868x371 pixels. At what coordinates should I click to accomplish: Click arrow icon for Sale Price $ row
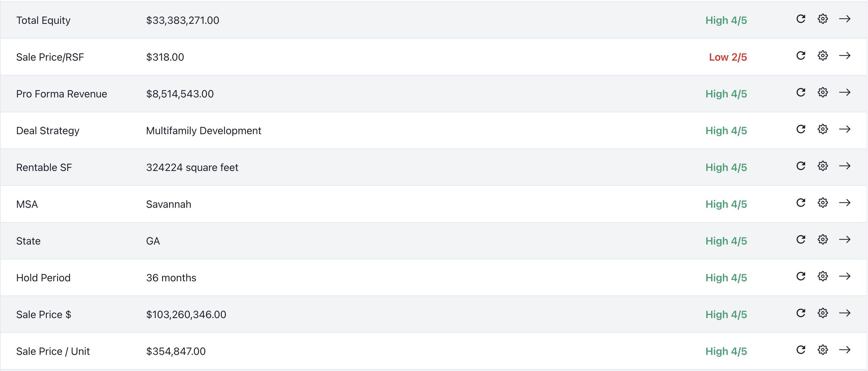844,313
